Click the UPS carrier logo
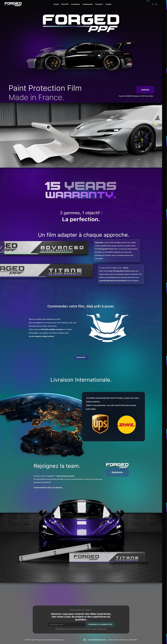The image size is (167, 644). click(x=100, y=424)
